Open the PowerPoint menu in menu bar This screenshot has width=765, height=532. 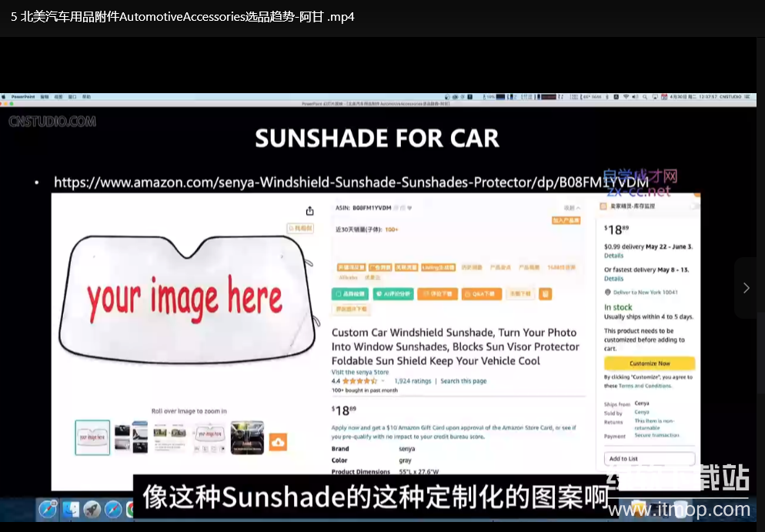tap(23, 97)
